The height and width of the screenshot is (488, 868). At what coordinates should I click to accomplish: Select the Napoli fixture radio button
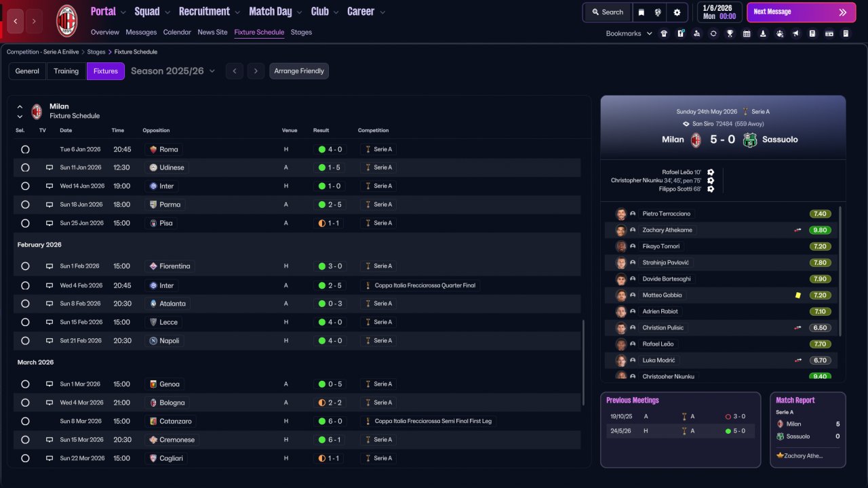click(x=25, y=341)
